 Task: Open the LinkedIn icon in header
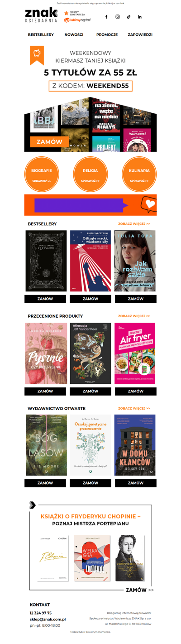click(139, 17)
